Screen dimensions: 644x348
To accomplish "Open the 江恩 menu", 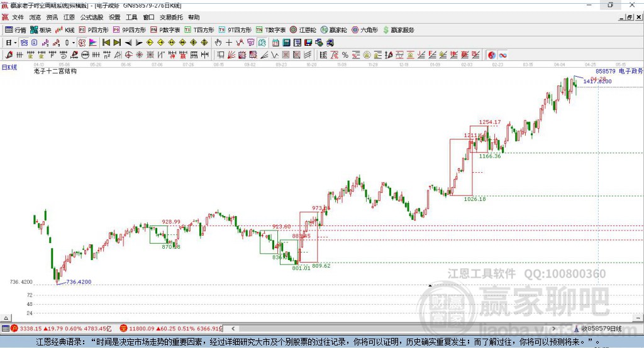I will 69,17.
